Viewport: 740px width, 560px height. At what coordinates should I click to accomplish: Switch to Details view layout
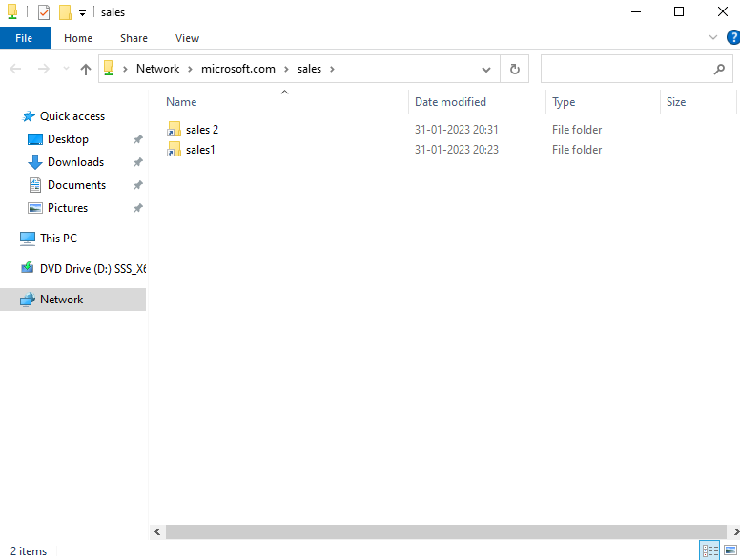tap(709, 550)
